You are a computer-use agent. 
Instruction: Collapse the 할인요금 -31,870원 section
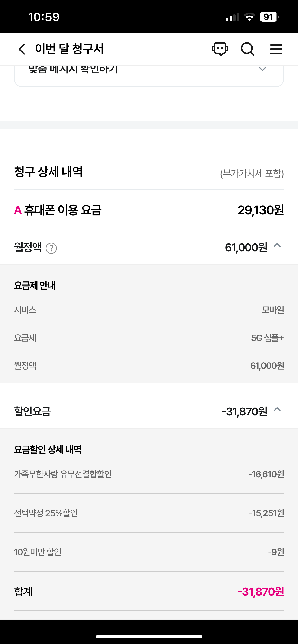[x=277, y=409]
